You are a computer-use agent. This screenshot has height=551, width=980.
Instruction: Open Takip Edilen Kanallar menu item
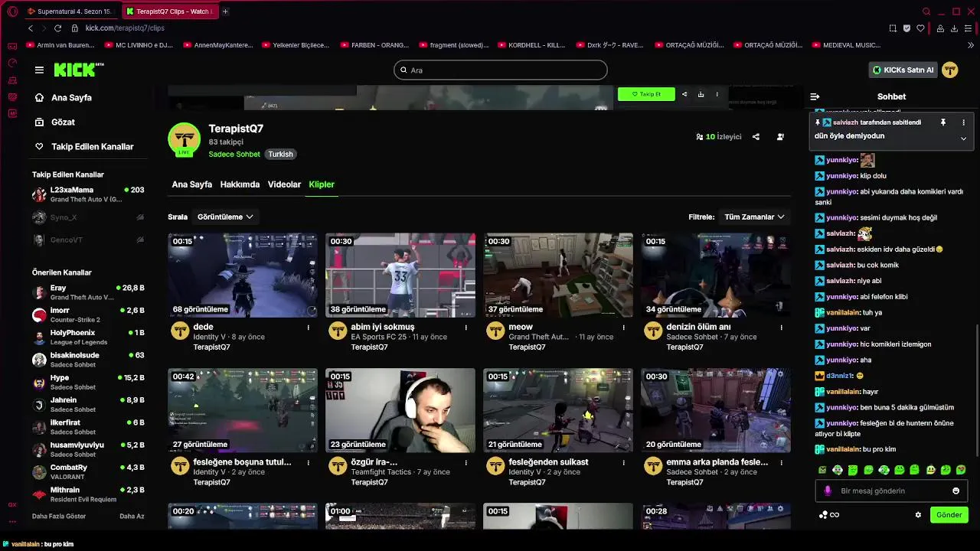[x=86, y=146]
